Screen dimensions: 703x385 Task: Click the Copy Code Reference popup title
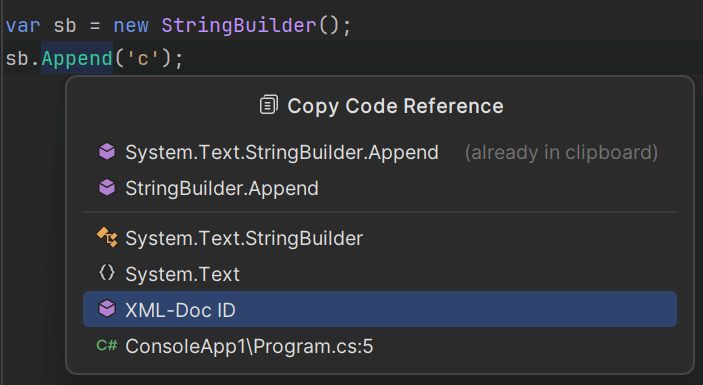click(x=395, y=106)
